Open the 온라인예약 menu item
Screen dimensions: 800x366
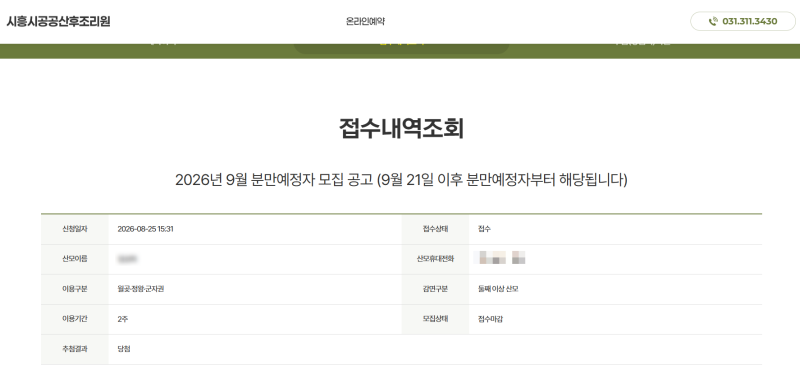(x=365, y=21)
